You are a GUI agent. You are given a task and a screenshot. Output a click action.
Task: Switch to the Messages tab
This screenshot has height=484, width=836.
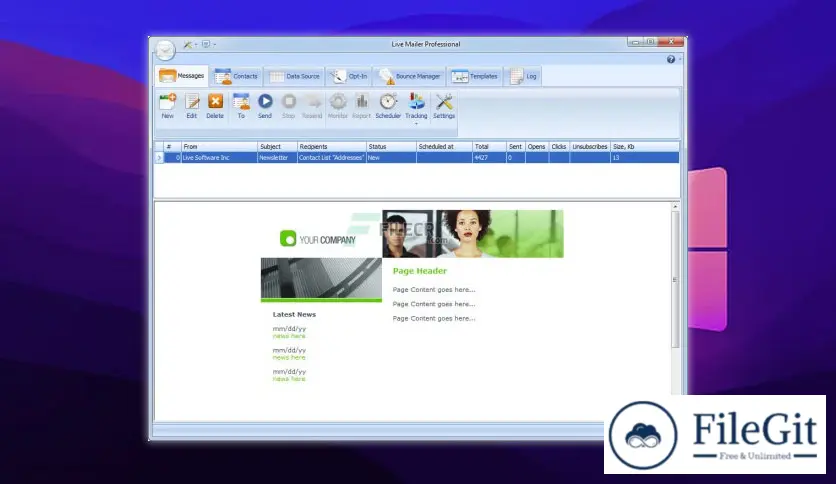(x=182, y=76)
